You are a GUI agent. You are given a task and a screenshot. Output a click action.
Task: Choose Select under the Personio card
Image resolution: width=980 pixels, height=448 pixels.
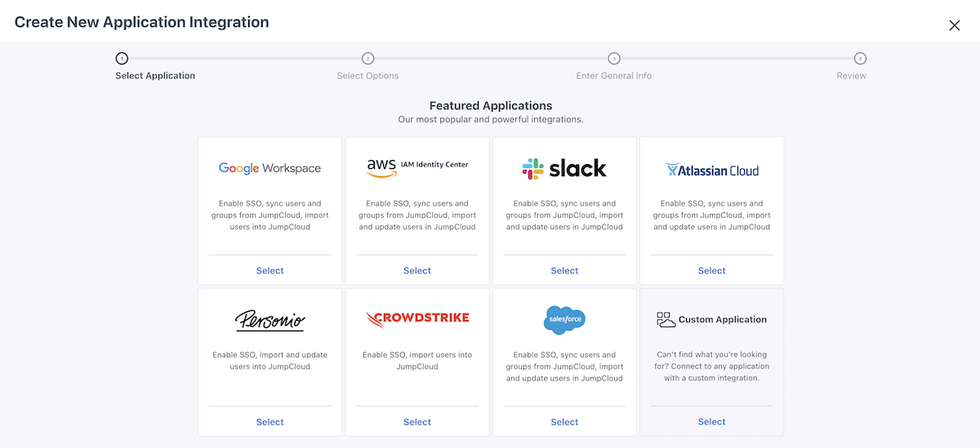click(x=269, y=422)
